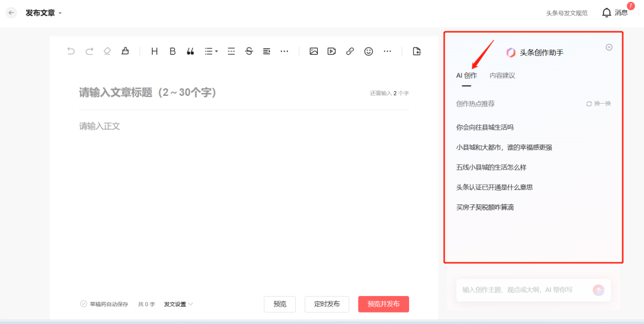Insert a hyperlink via link icon

tap(350, 51)
